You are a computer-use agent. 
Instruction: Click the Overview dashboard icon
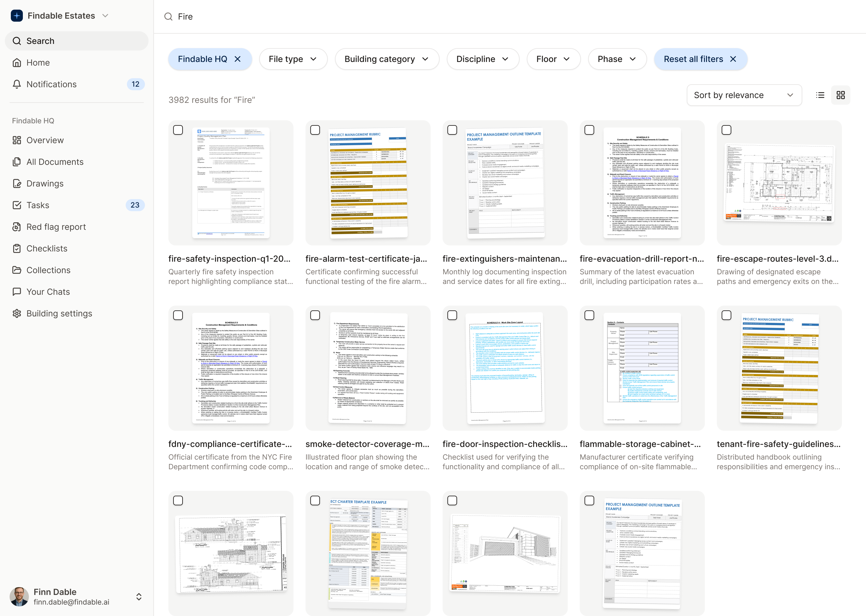click(17, 140)
